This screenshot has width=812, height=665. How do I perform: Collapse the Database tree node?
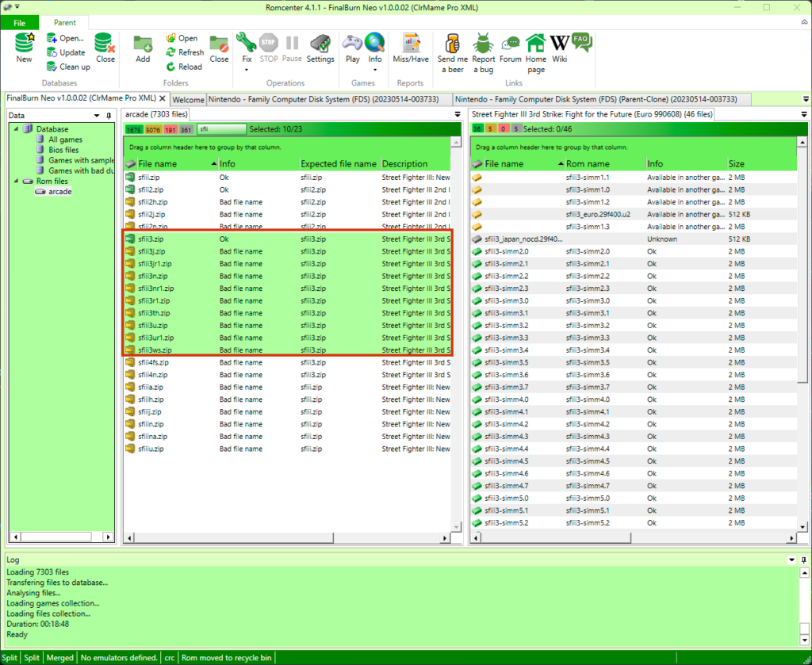(16, 129)
